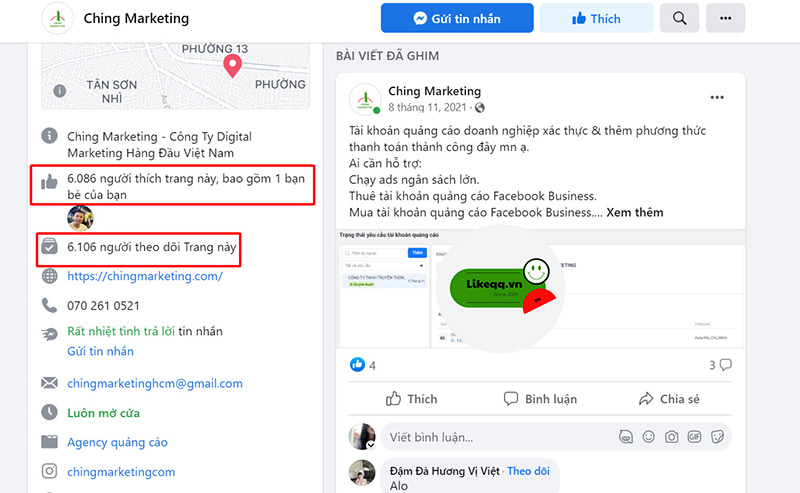This screenshot has height=493, width=800.
Task: Click Thích under the pinned post
Action: click(411, 399)
